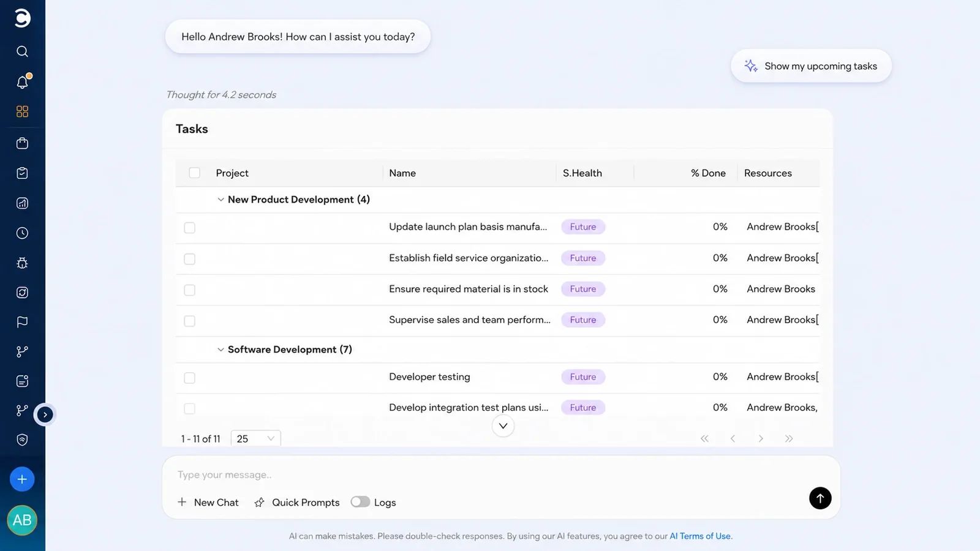Image resolution: width=980 pixels, height=551 pixels.
Task: Sort by Project column header
Action: point(232,173)
